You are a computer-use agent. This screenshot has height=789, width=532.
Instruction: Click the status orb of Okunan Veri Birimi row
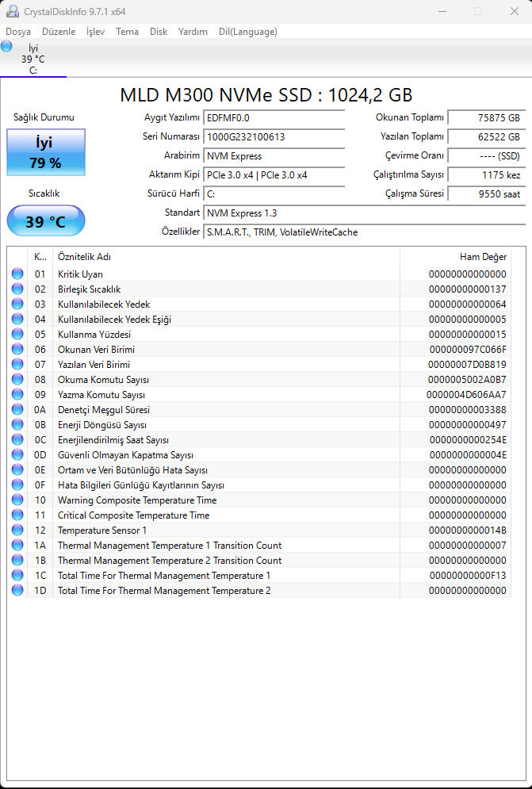coord(17,349)
